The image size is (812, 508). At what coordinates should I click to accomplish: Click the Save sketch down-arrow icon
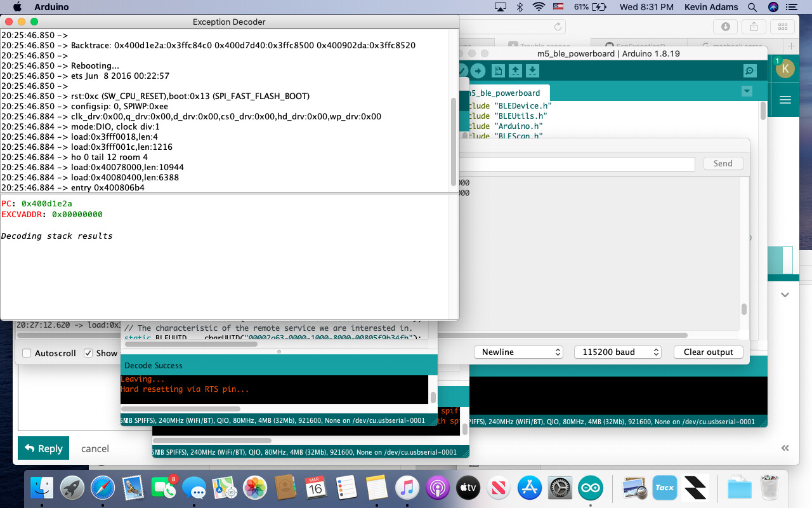532,71
